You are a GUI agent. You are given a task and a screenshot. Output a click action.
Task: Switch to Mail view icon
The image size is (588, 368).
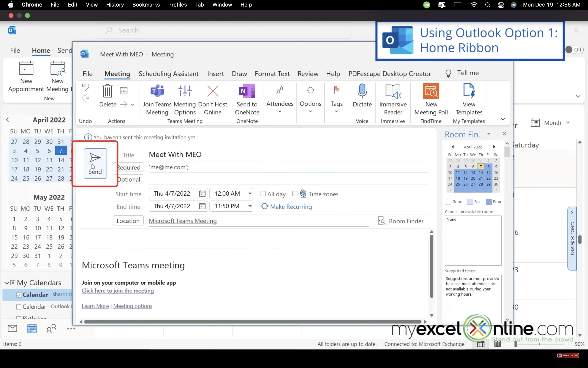point(12,329)
